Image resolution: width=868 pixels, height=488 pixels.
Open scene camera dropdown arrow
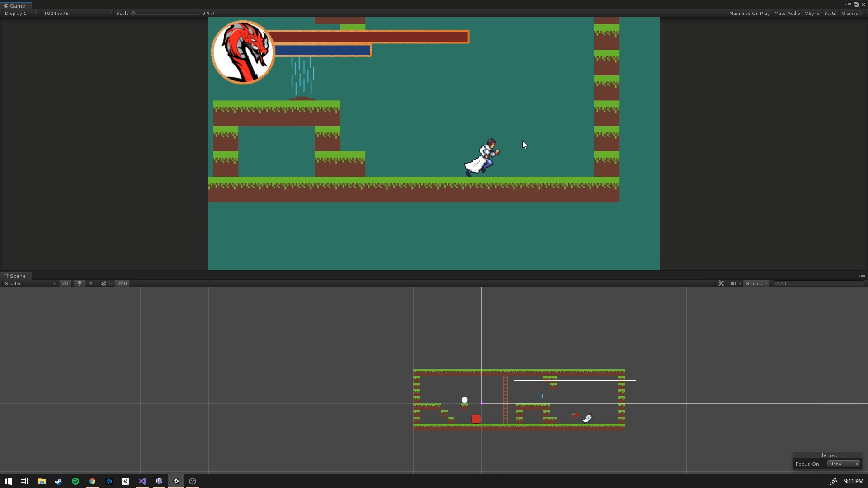[x=740, y=283]
